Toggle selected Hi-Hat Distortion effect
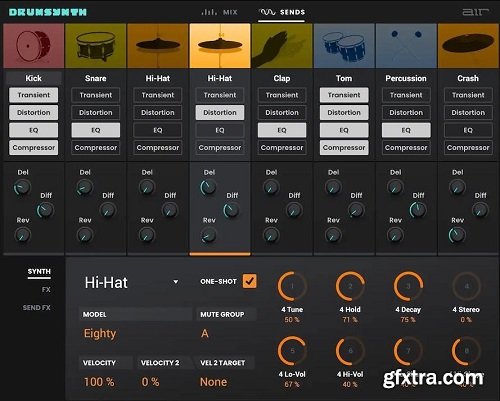Viewport: 500px width, 401px height. 220,113
